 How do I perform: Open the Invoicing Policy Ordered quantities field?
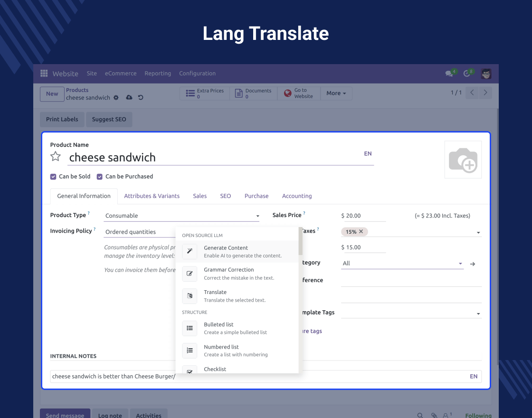click(x=140, y=232)
